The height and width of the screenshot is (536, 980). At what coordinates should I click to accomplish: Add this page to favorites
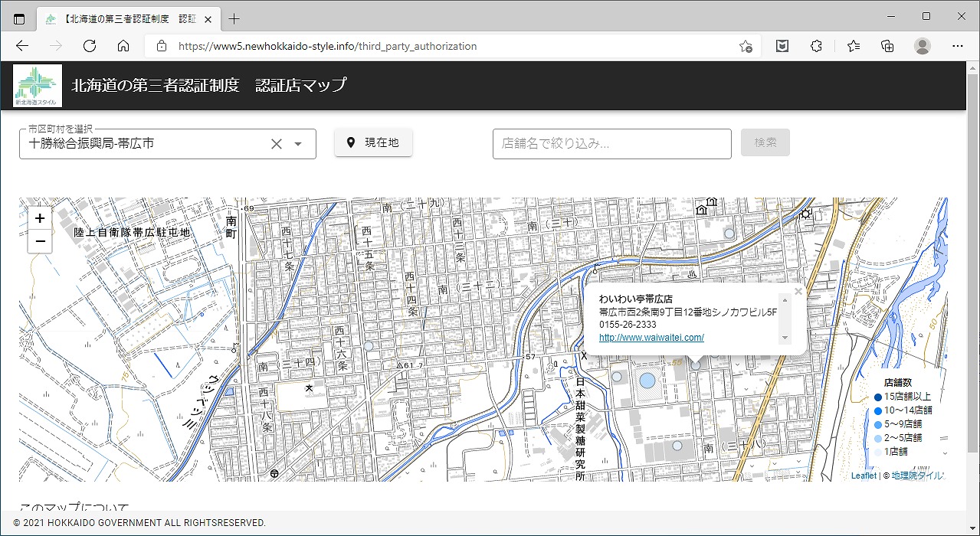[x=745, y=46]
